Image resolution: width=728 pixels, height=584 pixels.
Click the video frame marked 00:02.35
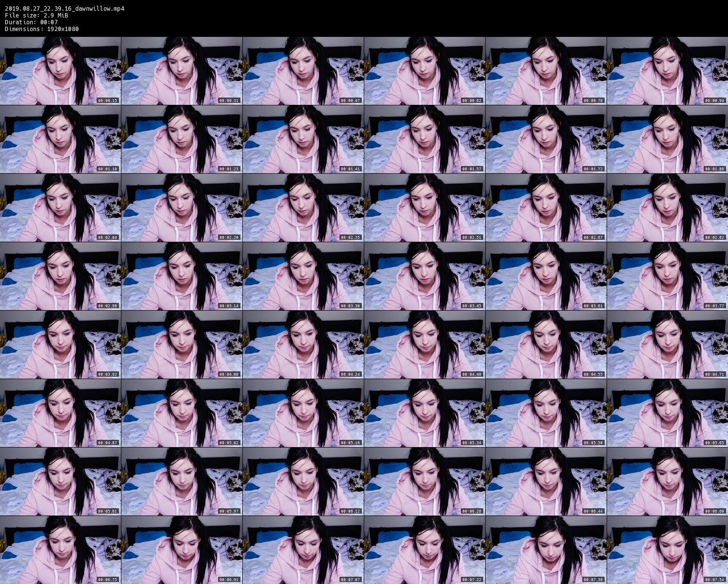point(303,208)
